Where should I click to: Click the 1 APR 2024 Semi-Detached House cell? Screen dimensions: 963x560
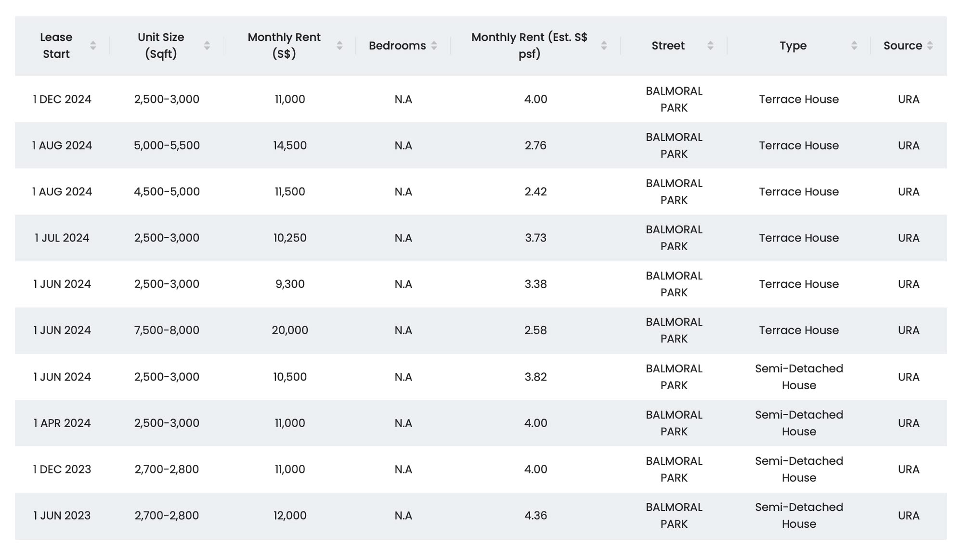pos(799,423)
